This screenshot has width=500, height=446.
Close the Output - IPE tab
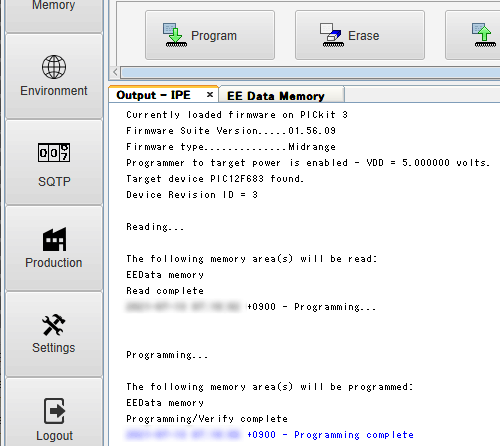click(x=210, y=95)
